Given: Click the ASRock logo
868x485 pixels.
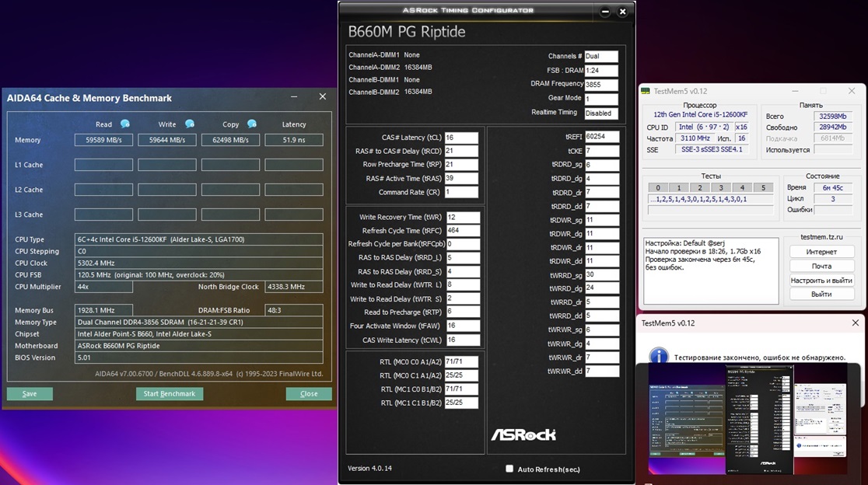Looking at the screenshot, I should [x=523, y=435].
